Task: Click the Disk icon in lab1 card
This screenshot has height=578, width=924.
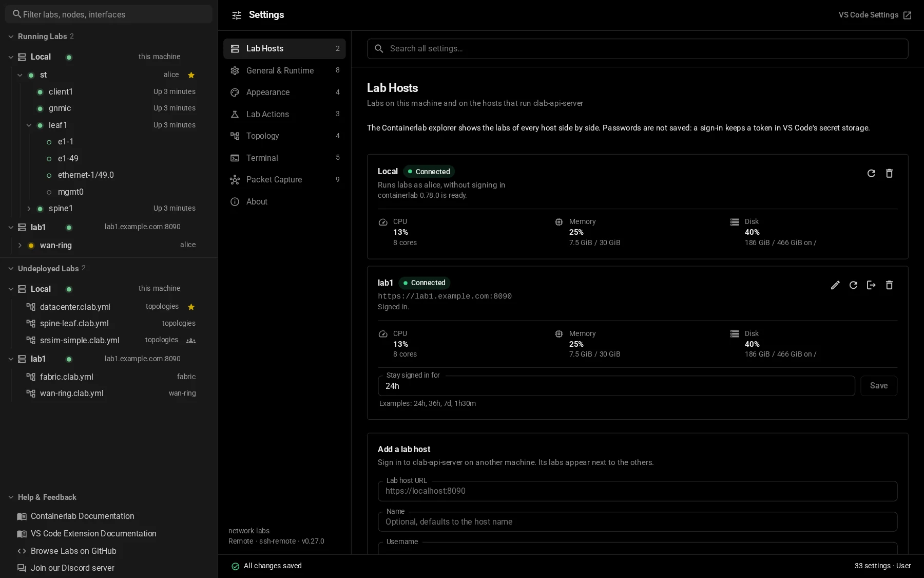Action: click(735, 334)
